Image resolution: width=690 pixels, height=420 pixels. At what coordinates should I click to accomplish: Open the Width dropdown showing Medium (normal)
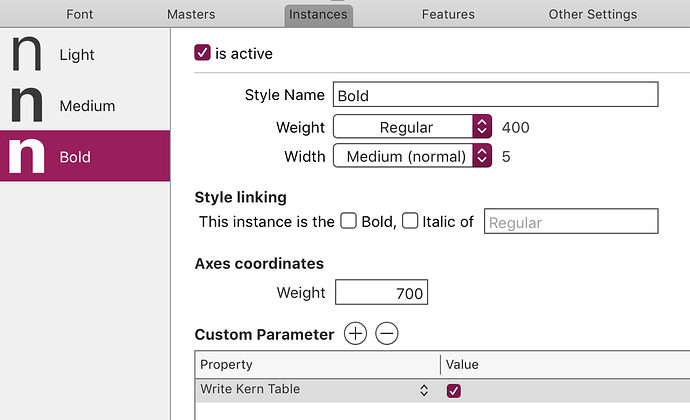tap(412, 156)
